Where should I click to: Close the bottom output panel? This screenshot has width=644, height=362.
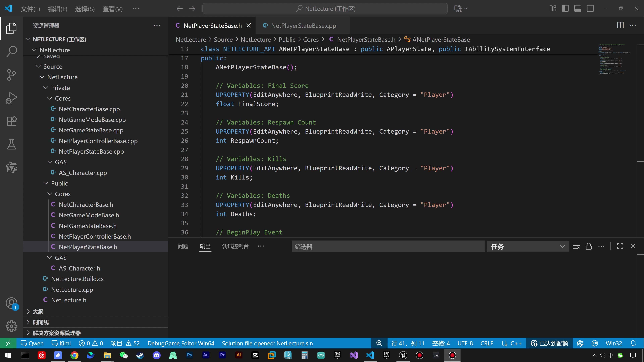pos(633,246)
